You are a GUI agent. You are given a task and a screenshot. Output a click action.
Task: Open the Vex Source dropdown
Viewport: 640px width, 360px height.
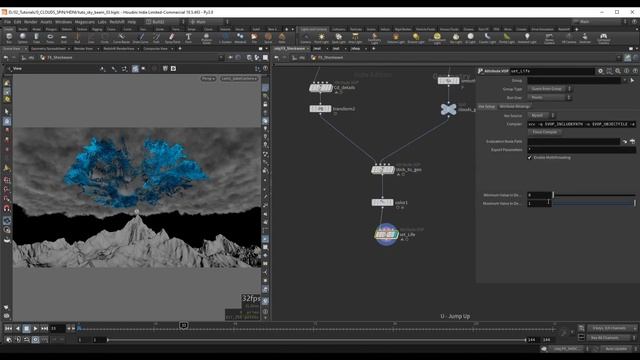point(541,116)
